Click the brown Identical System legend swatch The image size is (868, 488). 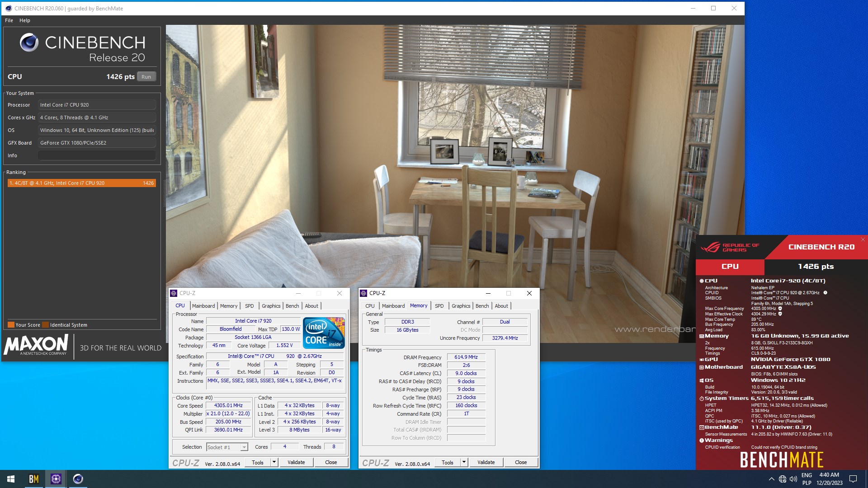tap(45, 324)
